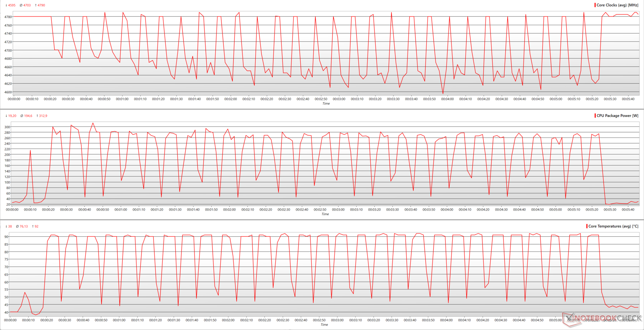Click the maximum value 92 in Core Temperatures
644x330 pixels.
(x=35, y=227)
